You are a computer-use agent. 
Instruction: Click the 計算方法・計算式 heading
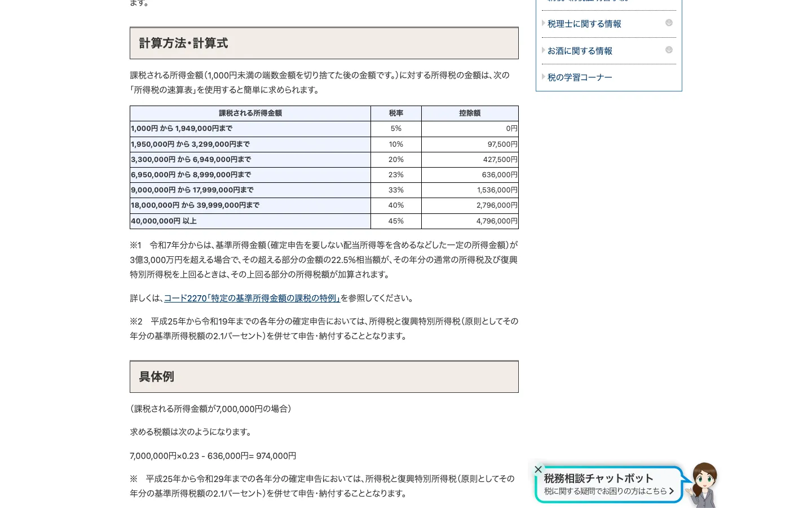click(x=324, y=43)
